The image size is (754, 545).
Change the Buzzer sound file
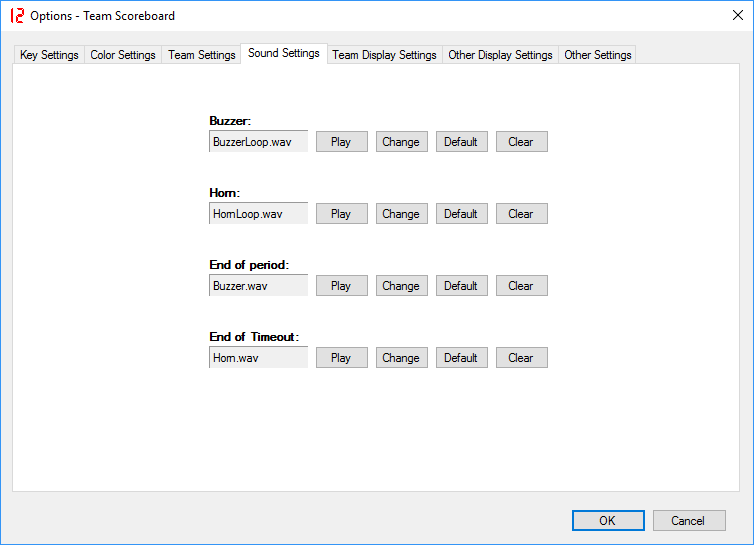[x=401, y=142]
